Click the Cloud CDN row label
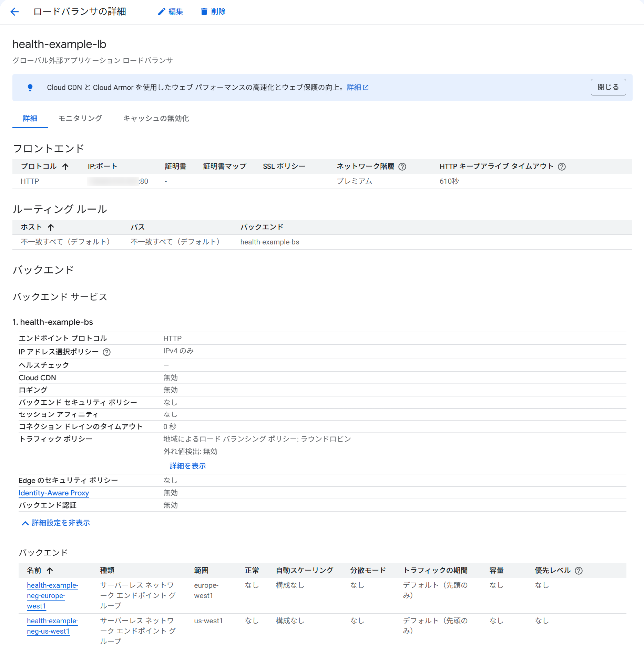 (x=37, y=378)
